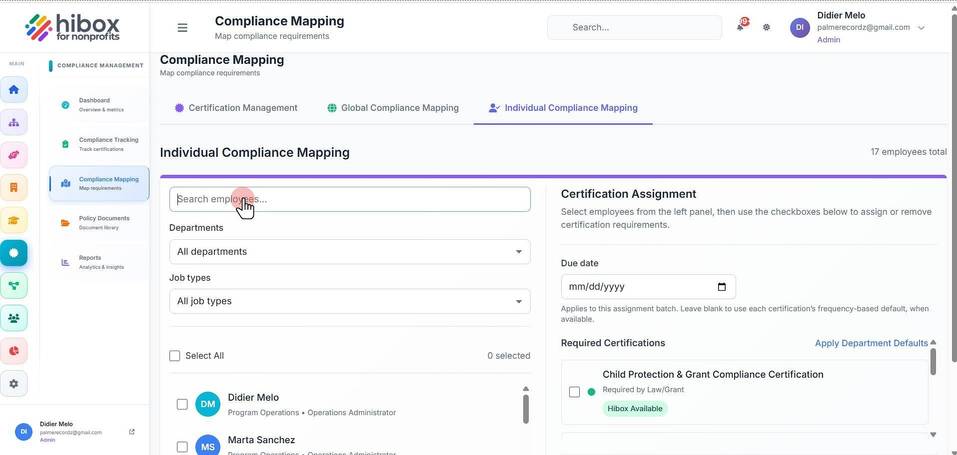Screen dimensions: 957x455
Task: Switch to the Certification Management tab
Action: click(236, 108)
